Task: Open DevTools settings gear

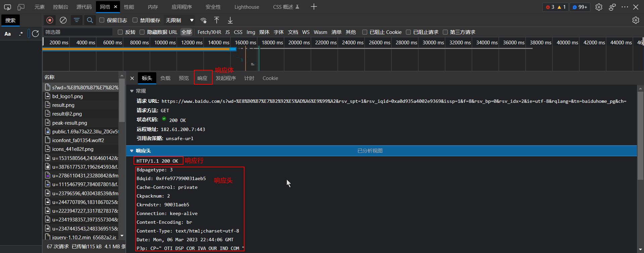Action: click(x=599, y=7)
